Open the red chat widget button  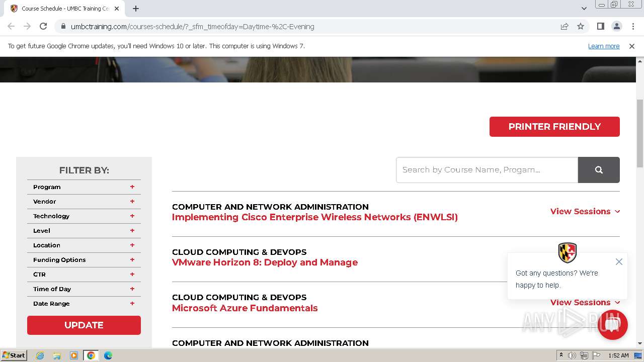point(612,325)
